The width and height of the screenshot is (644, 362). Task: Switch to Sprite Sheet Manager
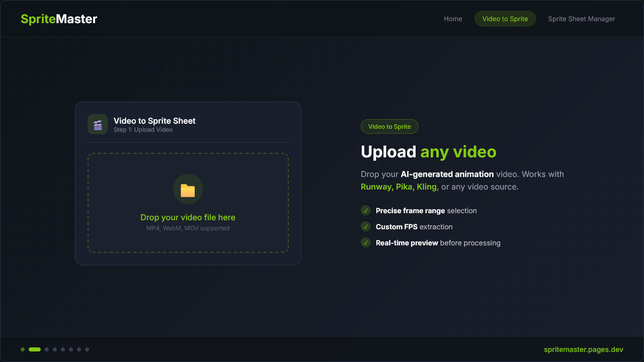(x=581, y=19)
